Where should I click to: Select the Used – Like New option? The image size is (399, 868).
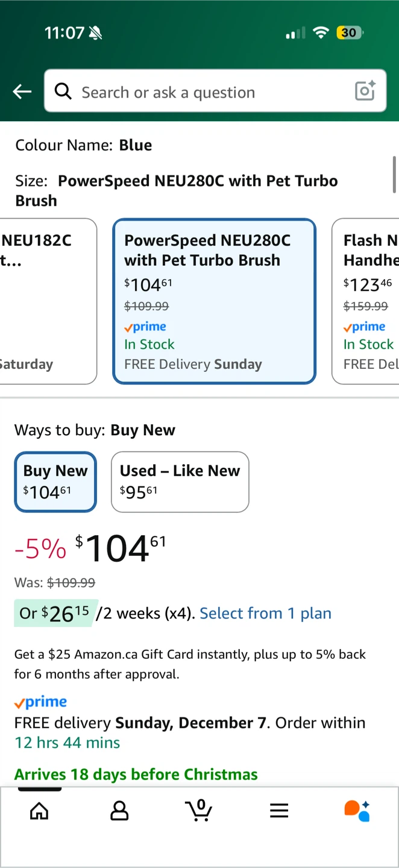[180, 482]
